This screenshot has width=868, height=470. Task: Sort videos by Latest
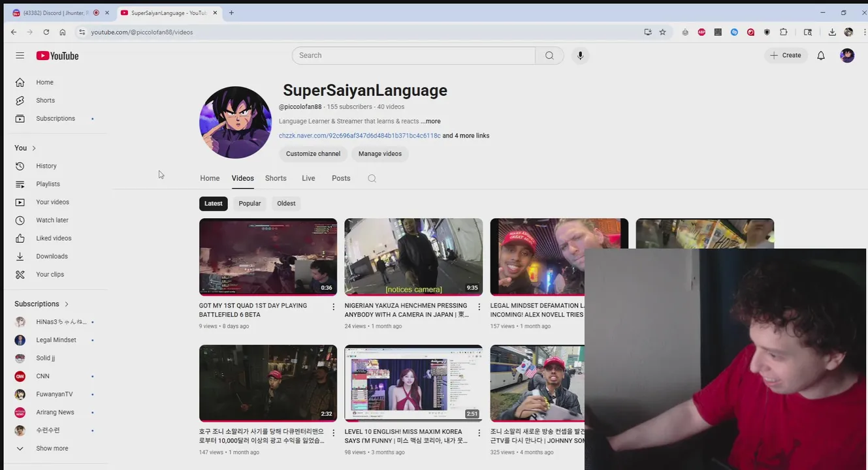pyautogui.click(x=213, y=204)
